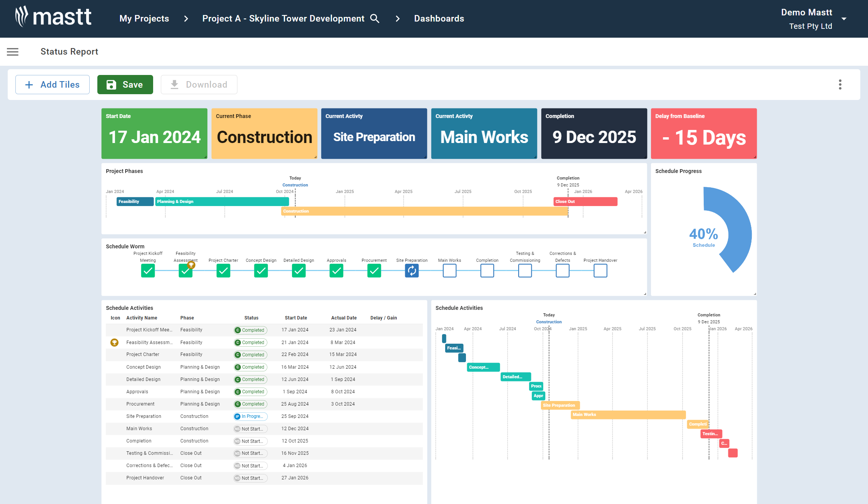Click the Concept gantt bar
This screenshot has width=868, height=504.
(483, 367)
